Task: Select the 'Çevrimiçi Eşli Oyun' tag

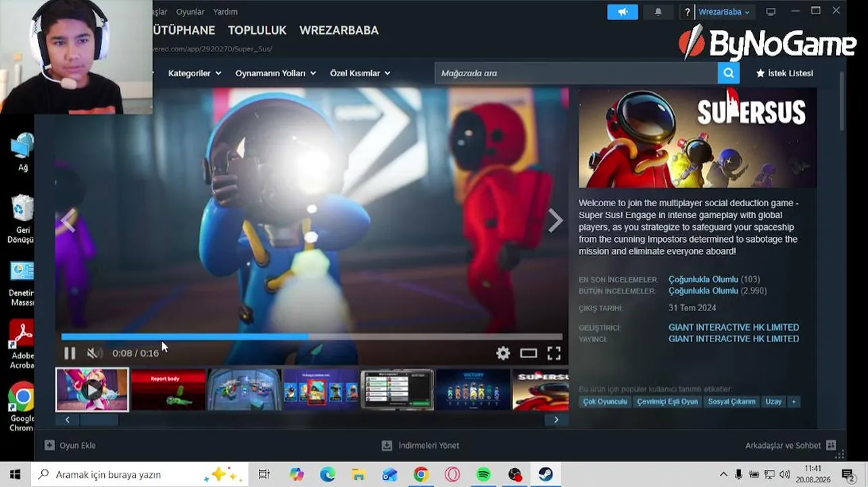Action: (x=667, y=402)
